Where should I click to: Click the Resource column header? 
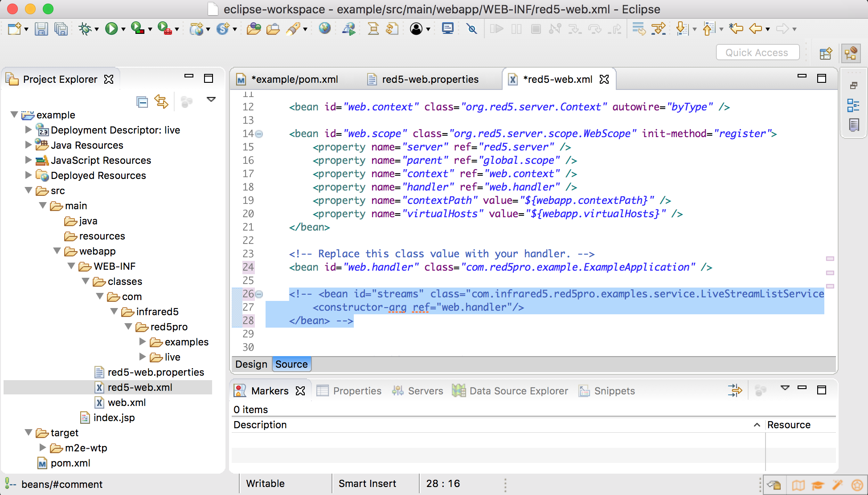coord(801,425)
